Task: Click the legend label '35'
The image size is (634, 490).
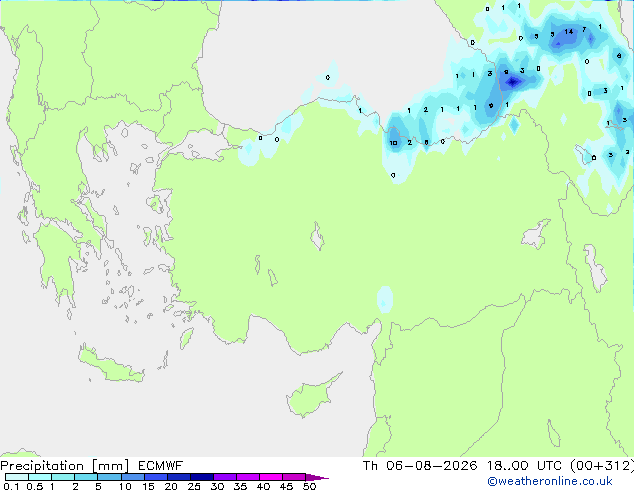Action: [x=240, y=486]
